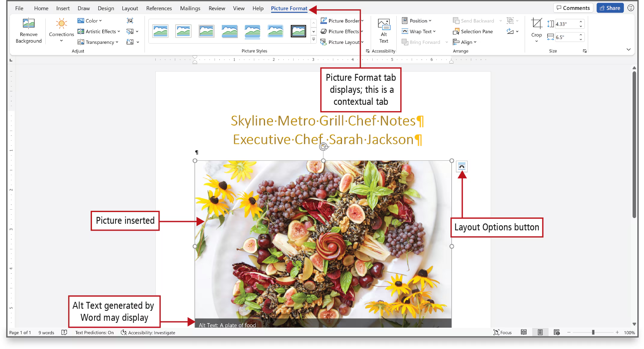Click the Compress Pictures icon
Viewport: 644px width, 349px height.
(130, 21)
